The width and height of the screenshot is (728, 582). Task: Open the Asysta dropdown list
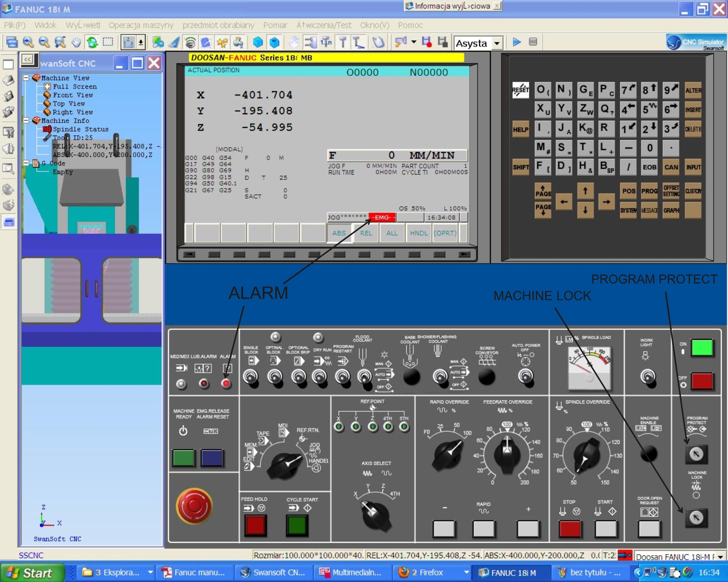(x=497, y=43)
